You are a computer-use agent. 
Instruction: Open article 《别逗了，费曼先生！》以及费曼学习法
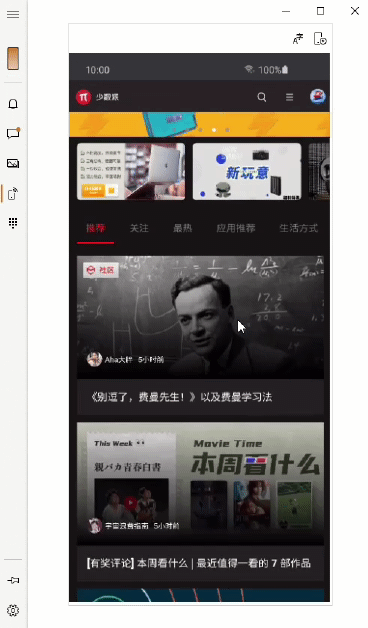(182, 397)
